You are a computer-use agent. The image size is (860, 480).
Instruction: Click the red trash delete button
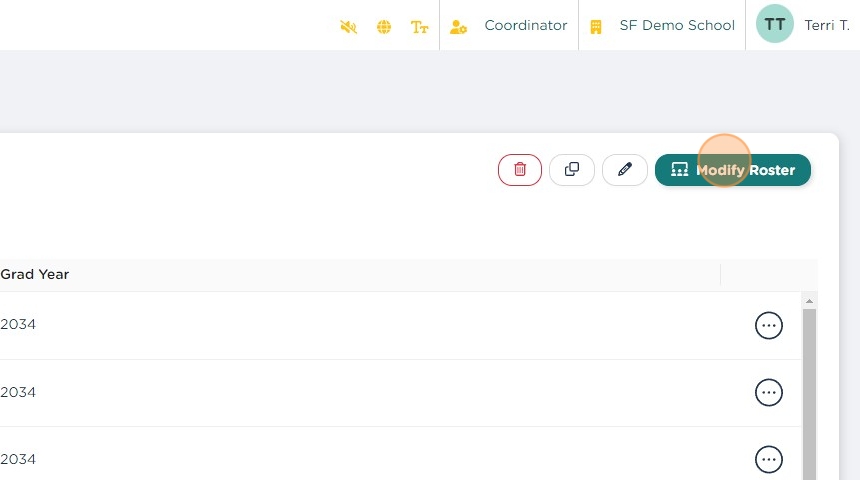point(520,170)
